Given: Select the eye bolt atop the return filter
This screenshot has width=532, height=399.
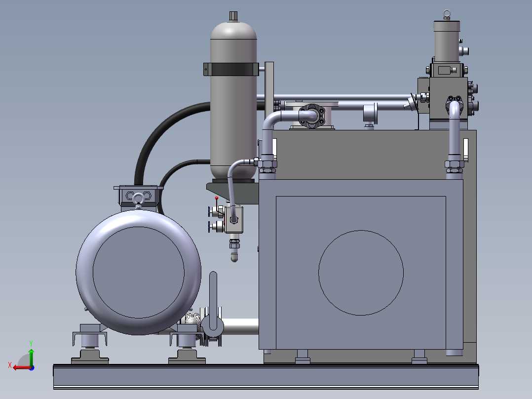Looking at the screenshot, I should (447, 15).
